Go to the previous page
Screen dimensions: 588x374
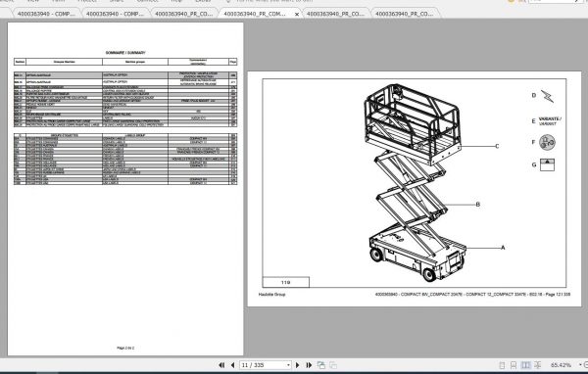pyautogui.click(x=232, y=365)
